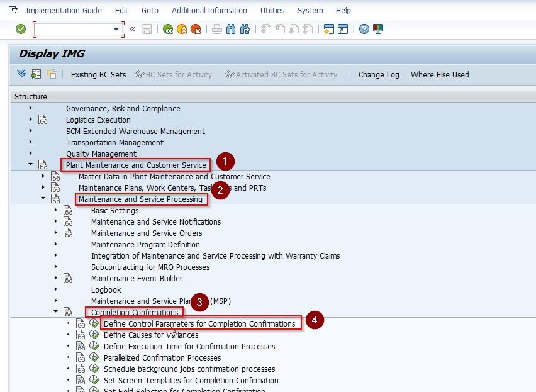Screen dimensions: 536x392
Task: Click the Print icon in toolbar
Action: (x=216, y=30)
